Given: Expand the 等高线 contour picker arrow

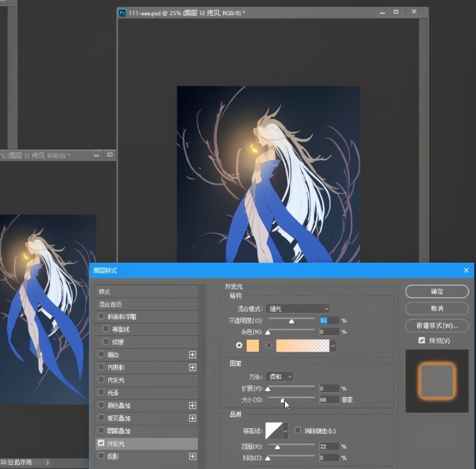Looking at the screenshot, I should point(286,431).
